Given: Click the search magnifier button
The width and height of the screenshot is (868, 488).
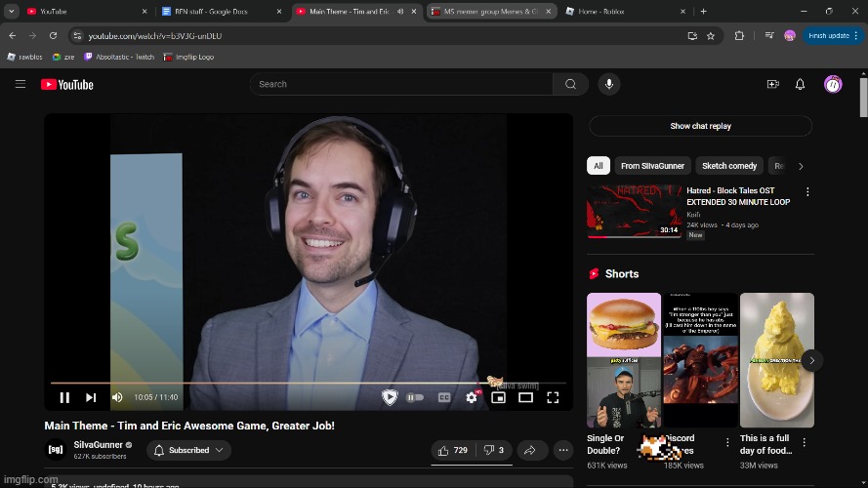Looking at the screenshot, I should point(570,84).
